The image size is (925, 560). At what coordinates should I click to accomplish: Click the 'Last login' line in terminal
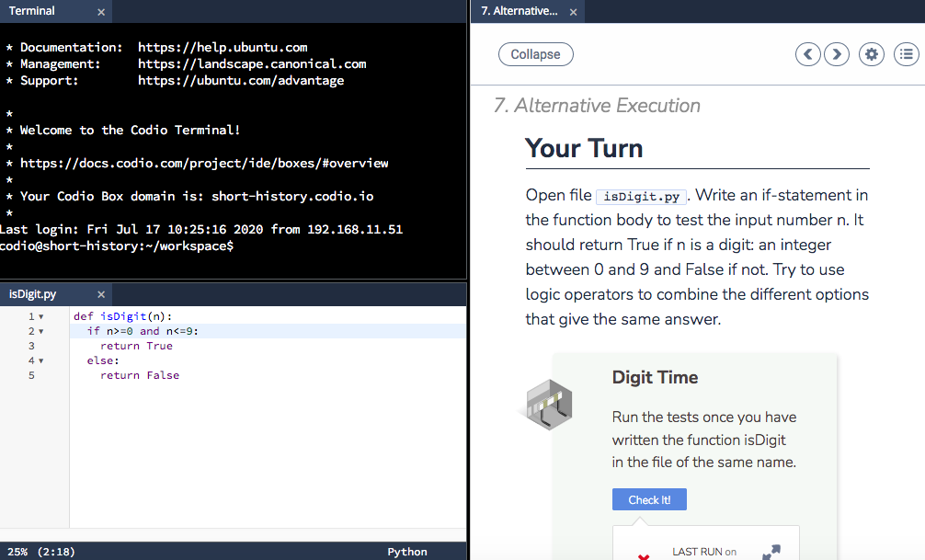pos(201,230)
